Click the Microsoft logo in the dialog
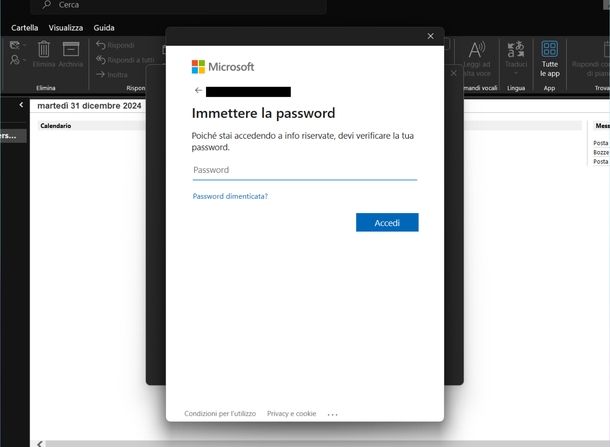The width and height of the screenshot is (610, 447). [223, 67]
